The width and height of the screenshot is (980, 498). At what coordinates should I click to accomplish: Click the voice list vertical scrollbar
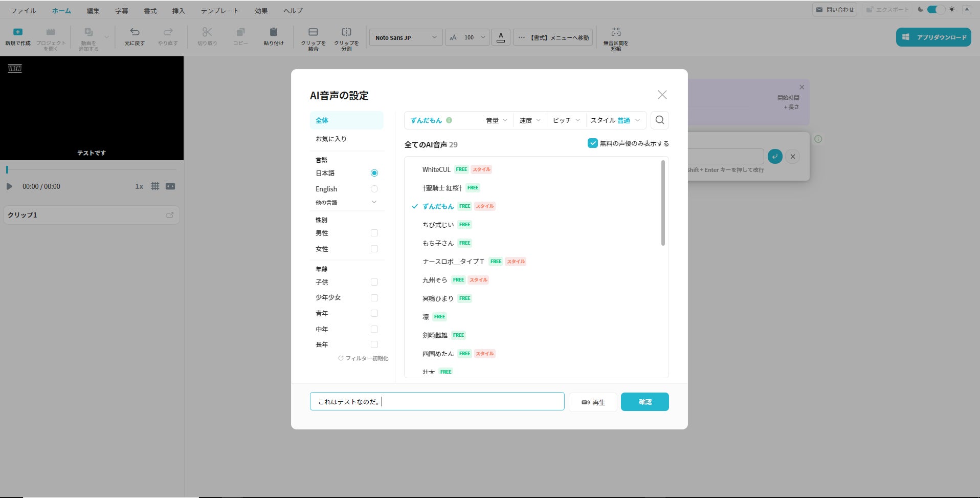663,203
